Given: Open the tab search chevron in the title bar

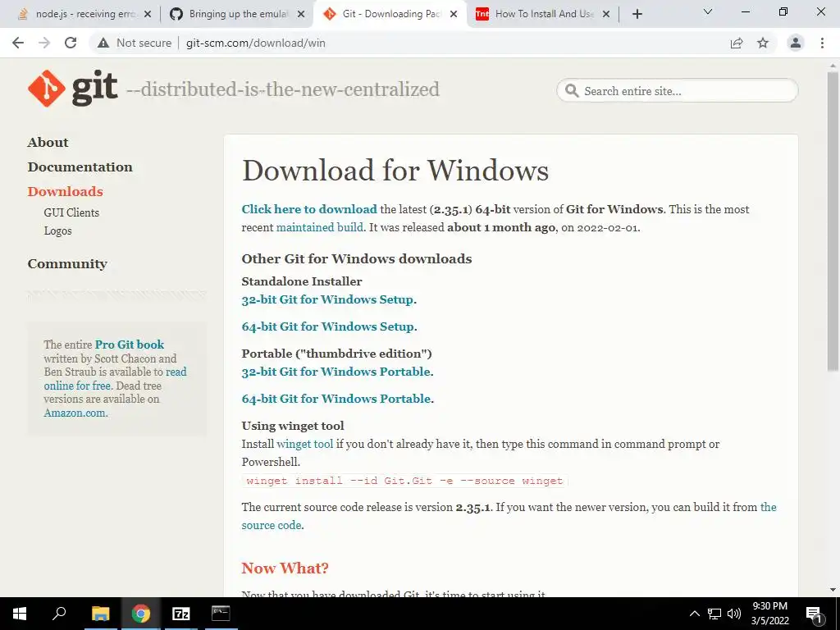Looking at the screenshot, I should 708,11.
